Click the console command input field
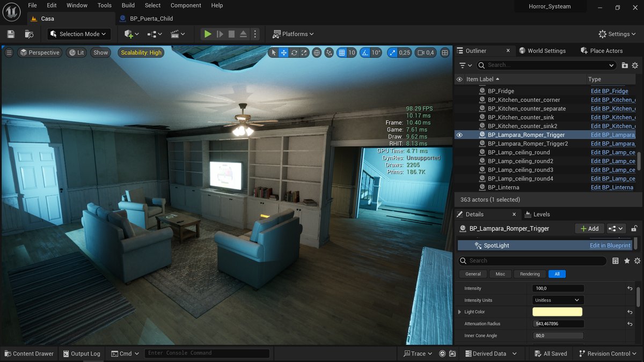This screenshot has height=362, width=644. 207,353
